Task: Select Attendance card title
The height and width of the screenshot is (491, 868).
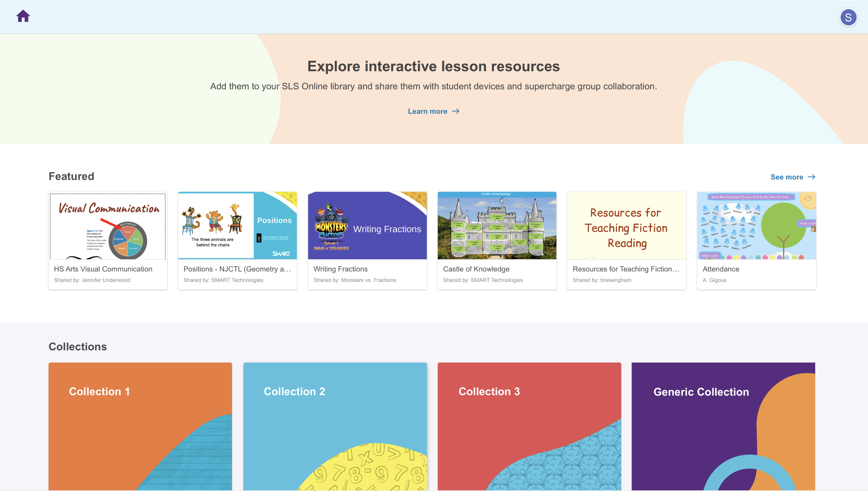Action: tap(721, 269)
